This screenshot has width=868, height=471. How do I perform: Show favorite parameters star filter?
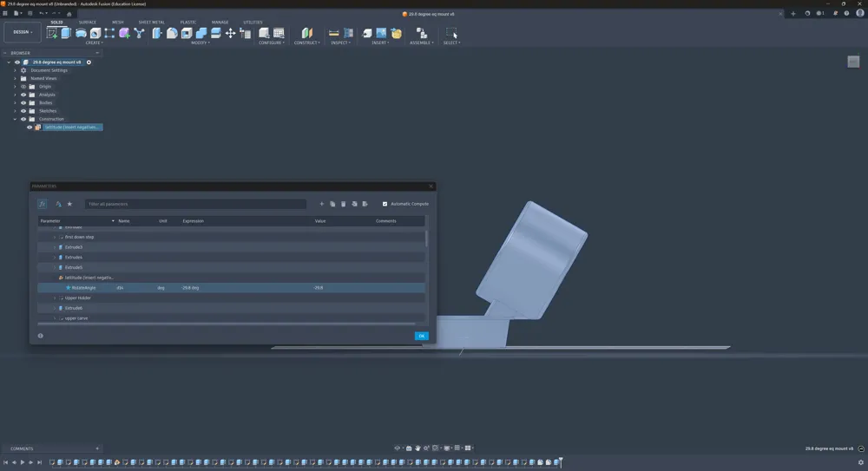pos(69,204)
